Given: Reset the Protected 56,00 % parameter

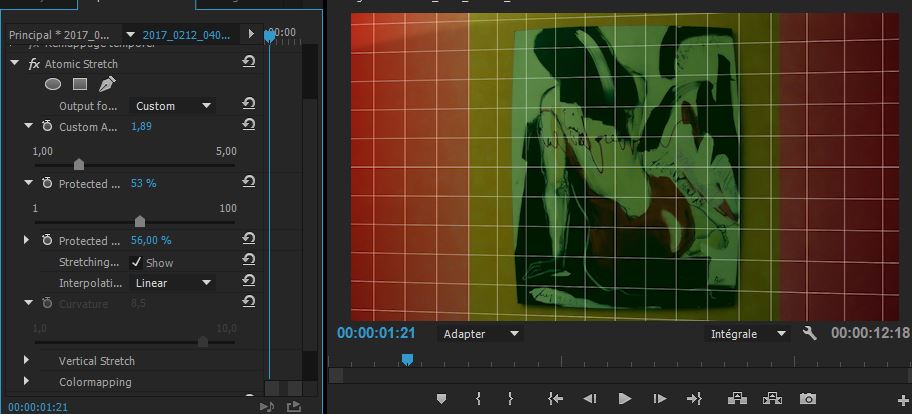Looking at the screenshot, I should pos(248,238).
